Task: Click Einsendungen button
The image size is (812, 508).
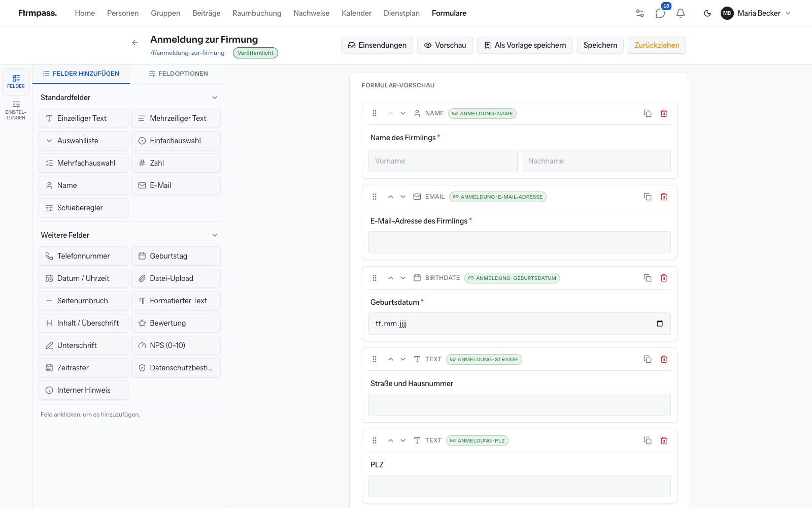Action: (377, 45)
